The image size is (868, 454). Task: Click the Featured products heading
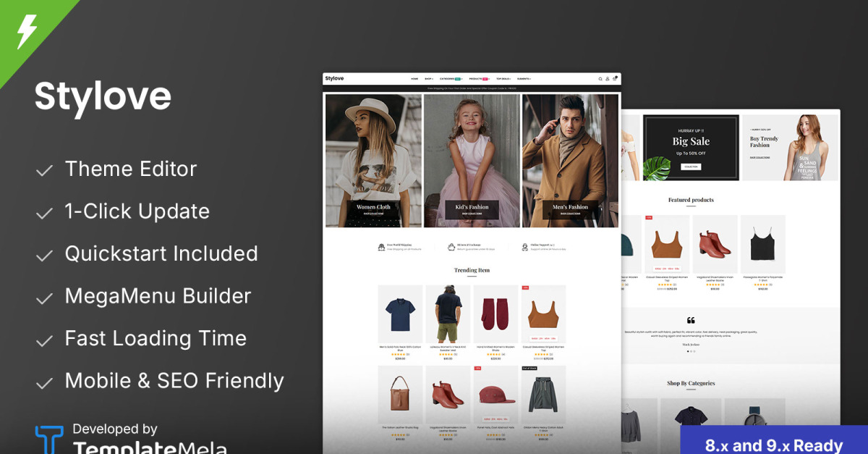tap(691, 200)
